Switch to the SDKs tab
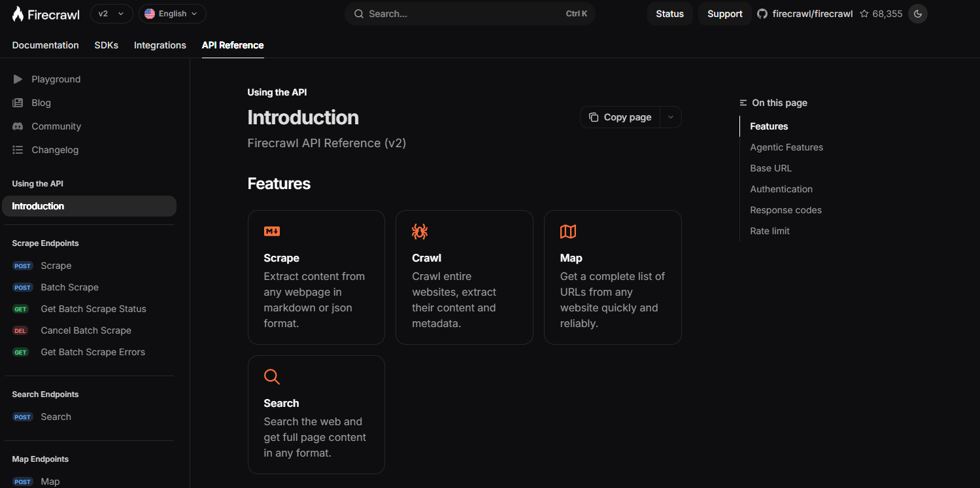Viewport: 980px width, 488px height. click(106, 45)
